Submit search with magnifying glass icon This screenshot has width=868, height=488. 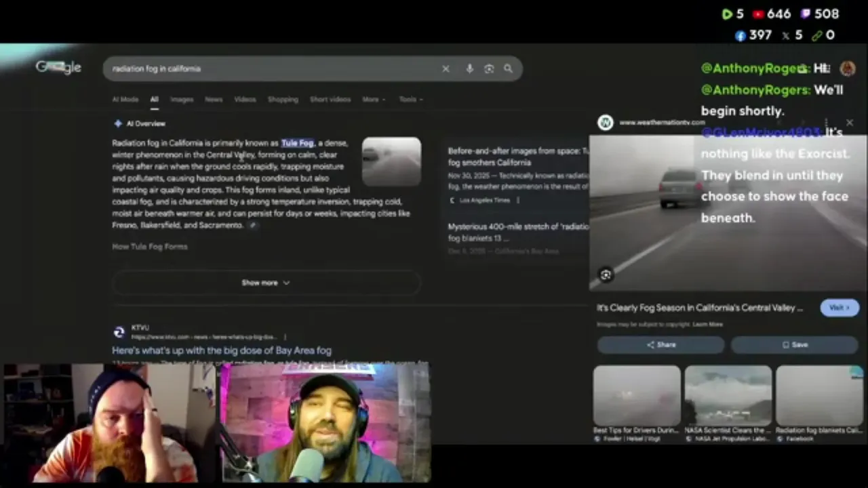tap(508, 68)
